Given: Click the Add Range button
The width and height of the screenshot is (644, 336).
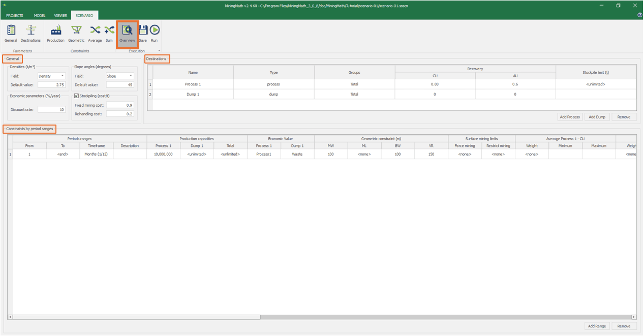Looking at the screenshot, I should (597, 326).
